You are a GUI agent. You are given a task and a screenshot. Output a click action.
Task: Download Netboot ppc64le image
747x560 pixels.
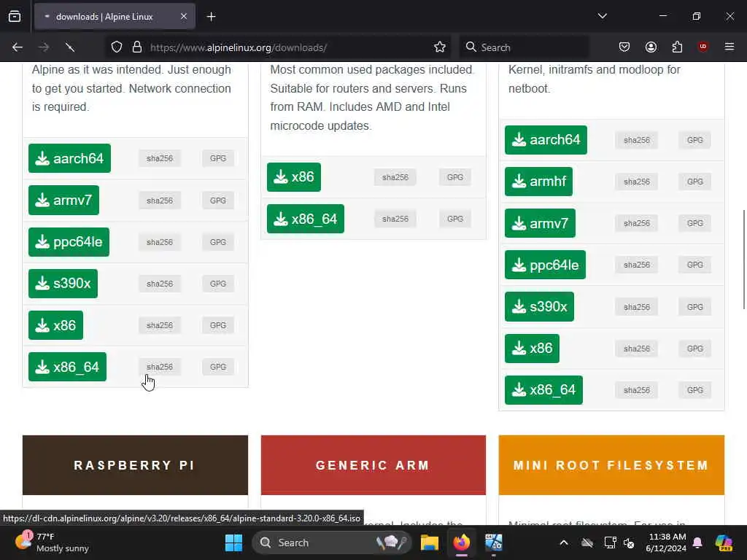click(x=546, y=265)
